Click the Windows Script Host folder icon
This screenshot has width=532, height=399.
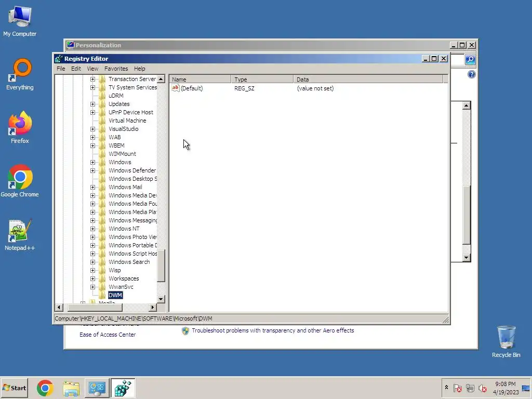[x=102, y=254]
